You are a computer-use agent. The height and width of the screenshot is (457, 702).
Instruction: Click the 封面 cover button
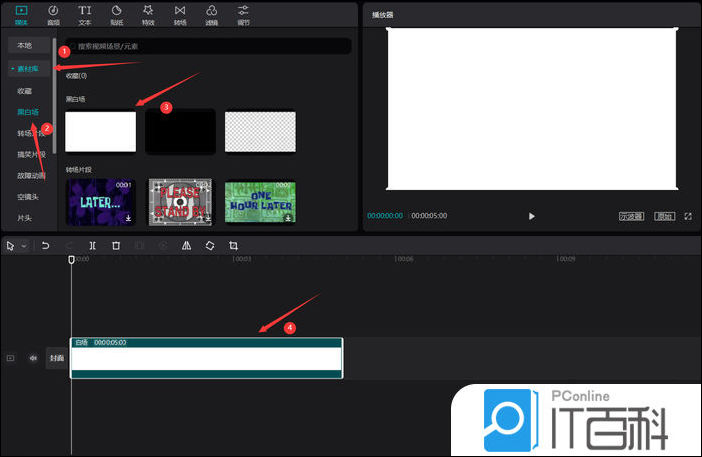[x=57, y=358]
